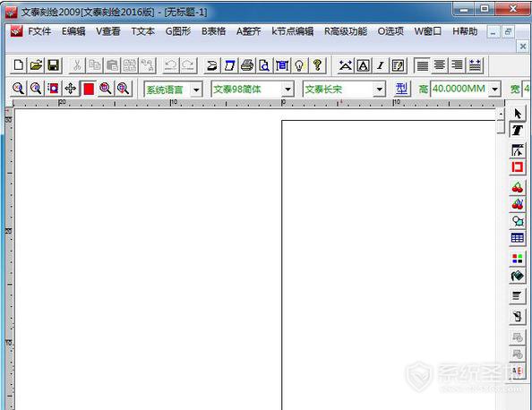Click the boxed letter A text icon
This screenshot has height=410, width=532.
click(x=363, y=65)
